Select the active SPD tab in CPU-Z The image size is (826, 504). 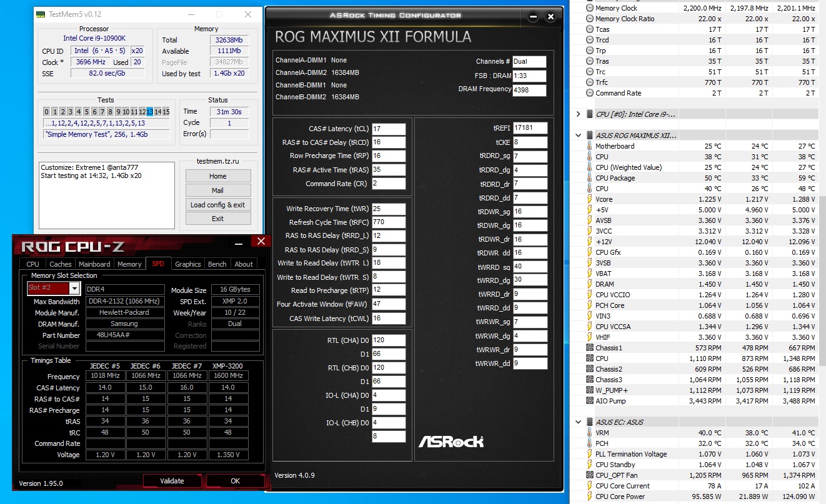coord(158,264)
